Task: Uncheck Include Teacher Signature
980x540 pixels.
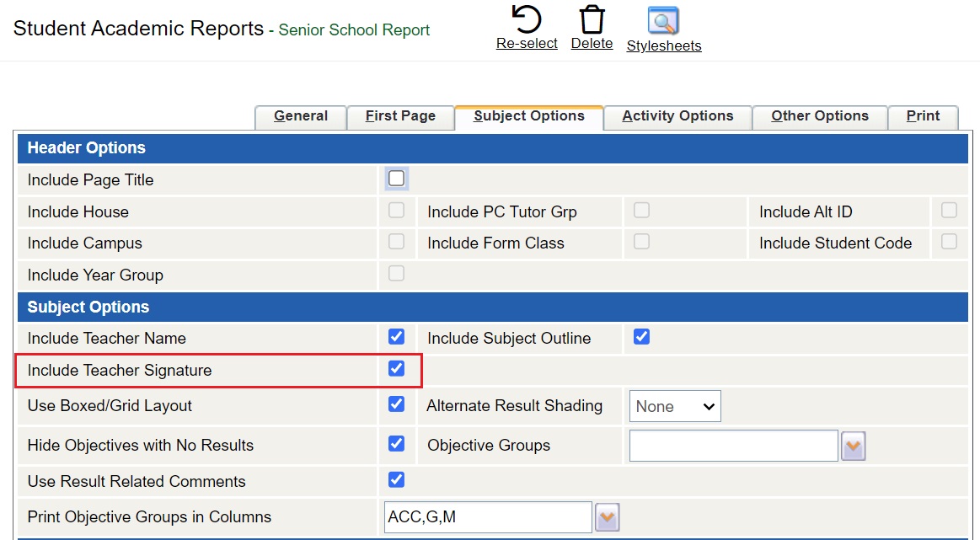Action: pos(396,369)
